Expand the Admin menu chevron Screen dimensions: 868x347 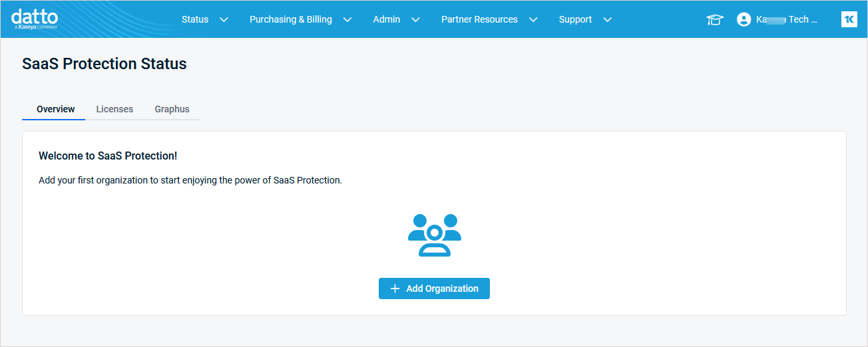(415, 20)
